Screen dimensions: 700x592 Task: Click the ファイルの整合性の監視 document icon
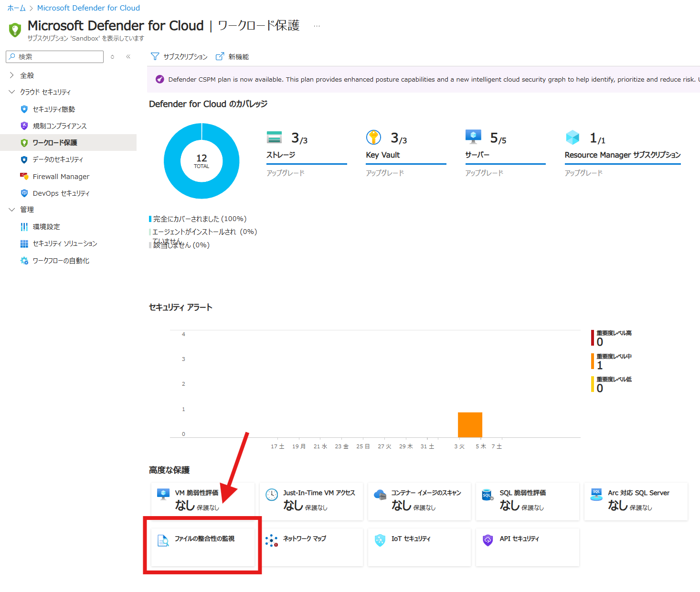point(163,540)
